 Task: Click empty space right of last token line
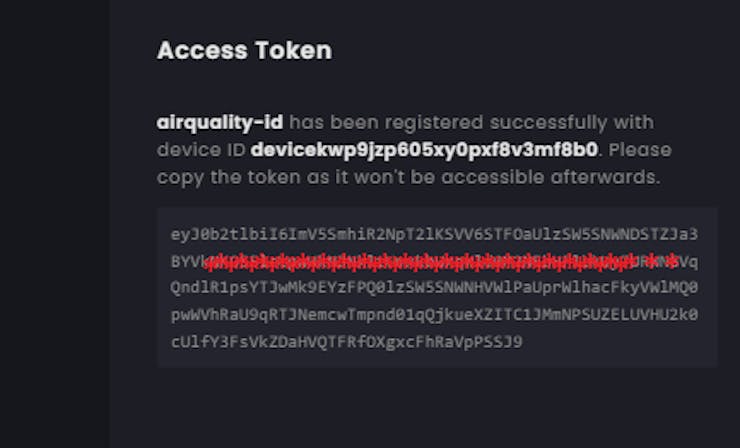620,342
